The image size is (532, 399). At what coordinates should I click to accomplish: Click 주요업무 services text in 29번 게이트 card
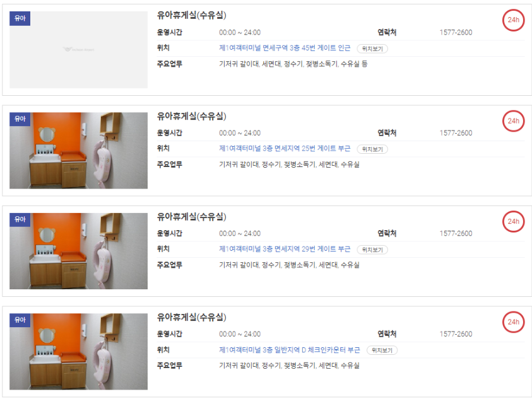(289, 265)
